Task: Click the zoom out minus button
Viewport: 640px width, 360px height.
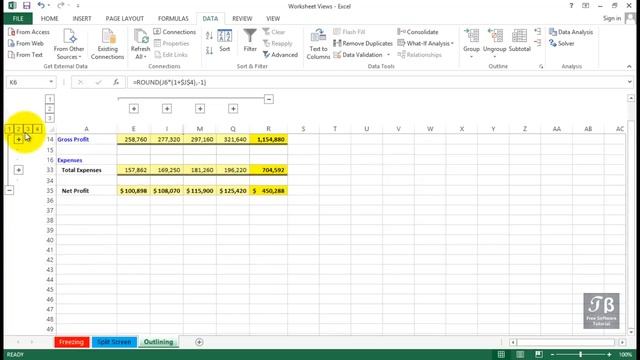Action: pyautogui.click(x=552, y=354)
